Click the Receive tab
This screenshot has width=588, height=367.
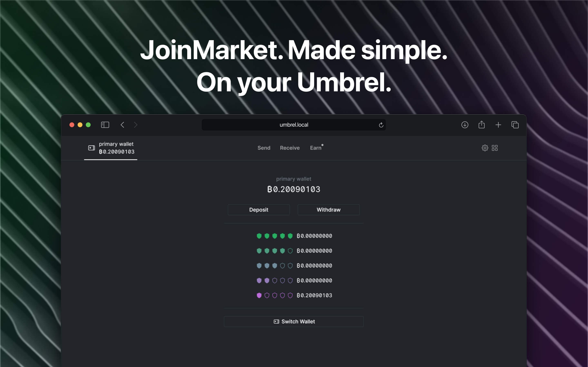(290, 148)
